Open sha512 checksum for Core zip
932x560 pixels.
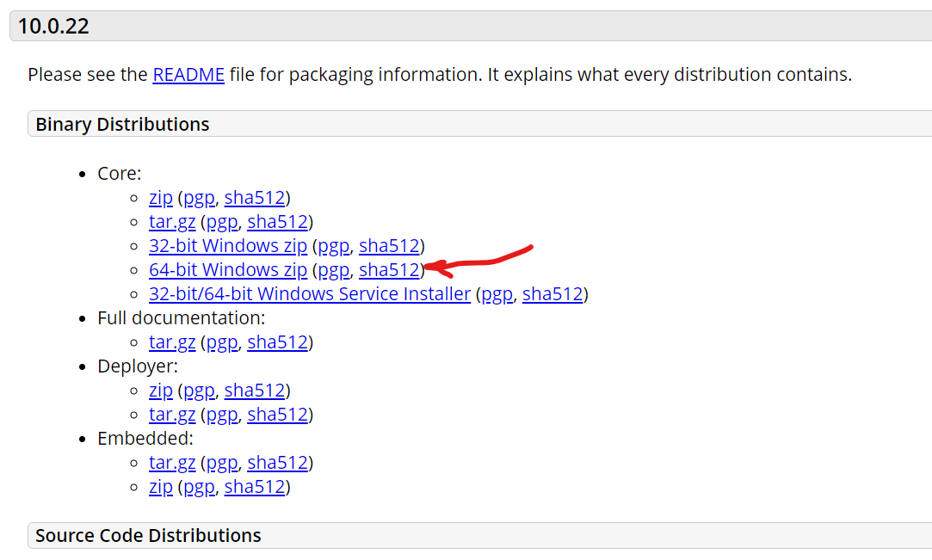coord(255,198)
